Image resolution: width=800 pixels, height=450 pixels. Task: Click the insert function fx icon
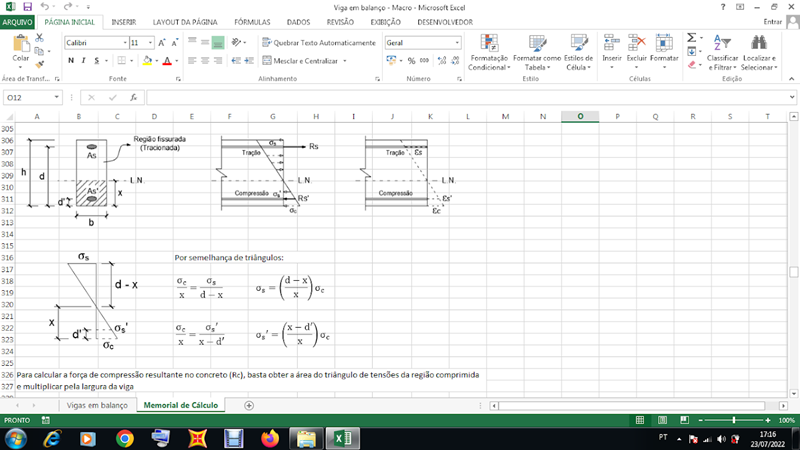[x=134, y=97]
